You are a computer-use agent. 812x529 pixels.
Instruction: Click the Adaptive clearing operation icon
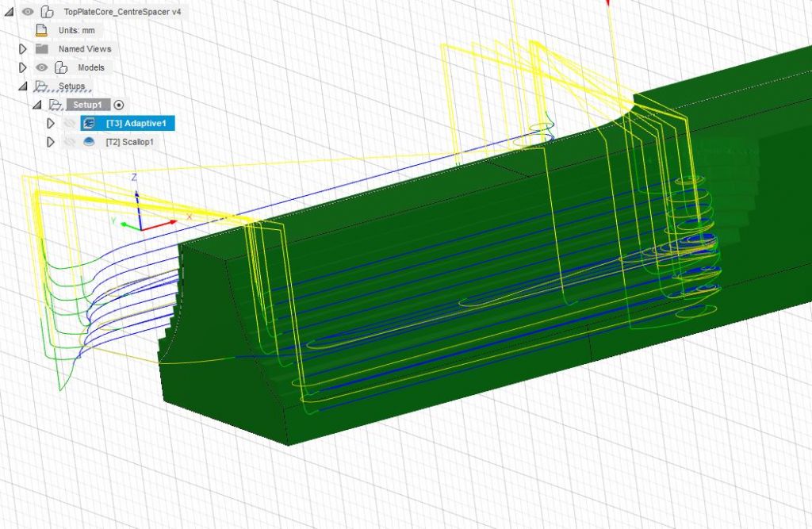coord(89,123)
